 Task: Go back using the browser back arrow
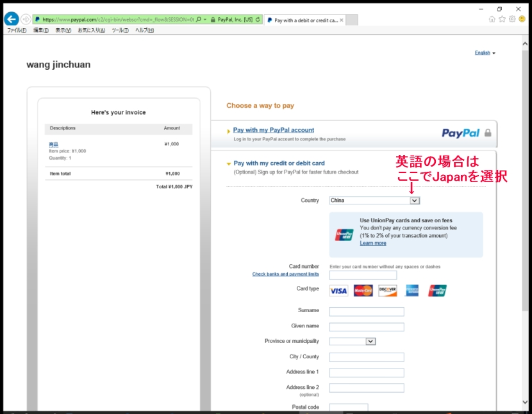(12, 19)
